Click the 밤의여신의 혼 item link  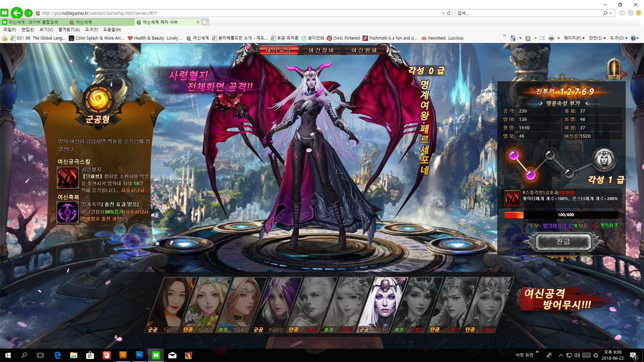[558, 226]
